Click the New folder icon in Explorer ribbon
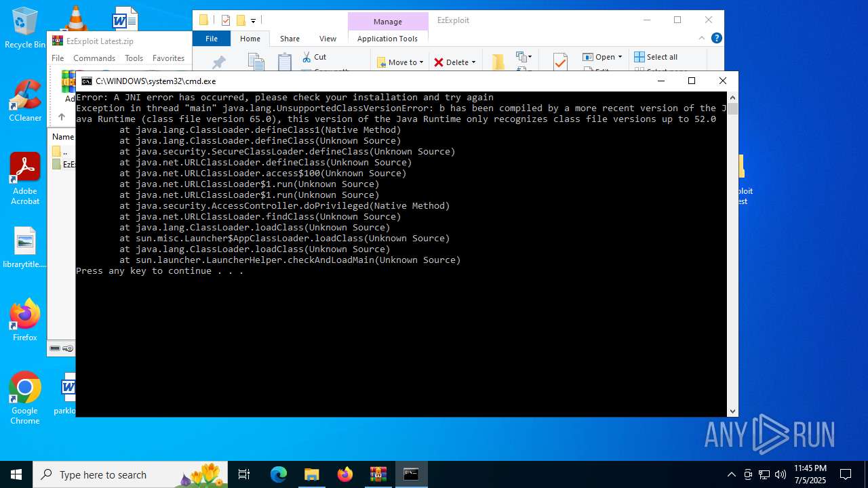868x488 pixels. point(498,62)
